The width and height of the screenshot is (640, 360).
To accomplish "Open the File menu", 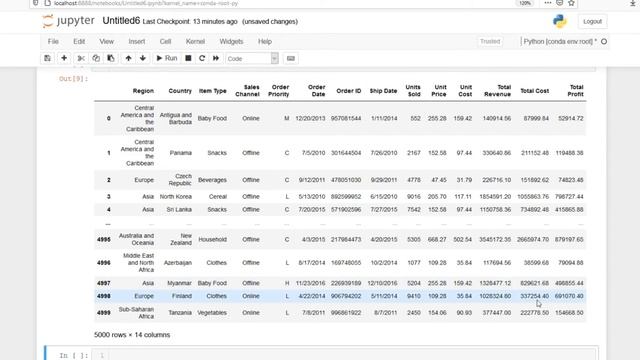I will pyautogui.click(x=53, y=42).
